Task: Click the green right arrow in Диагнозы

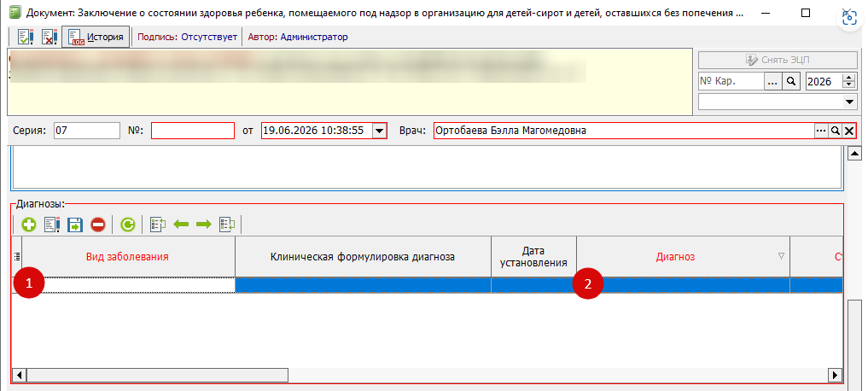Action: pyautogui.click(x=204, y=225)
